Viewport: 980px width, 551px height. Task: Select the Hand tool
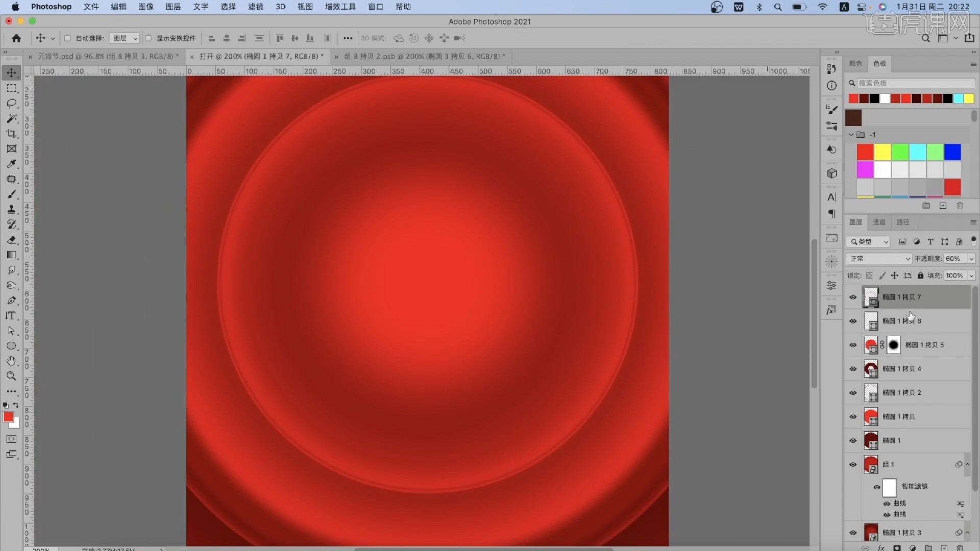pyautogui.click(x=11, y=361)
